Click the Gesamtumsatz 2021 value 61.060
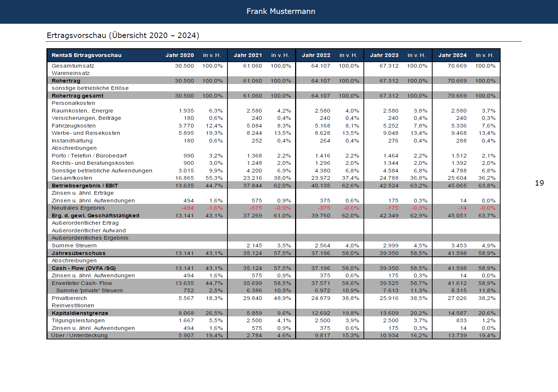 [x=253, y=66]
